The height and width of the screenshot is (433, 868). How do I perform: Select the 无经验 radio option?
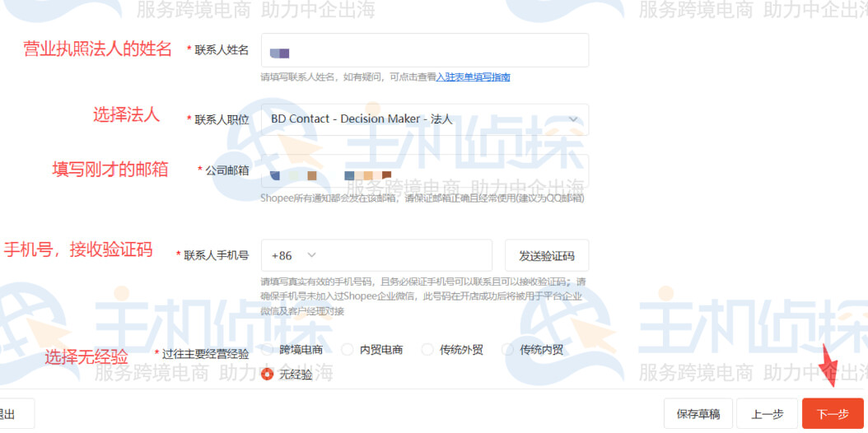tap(268, 375)
